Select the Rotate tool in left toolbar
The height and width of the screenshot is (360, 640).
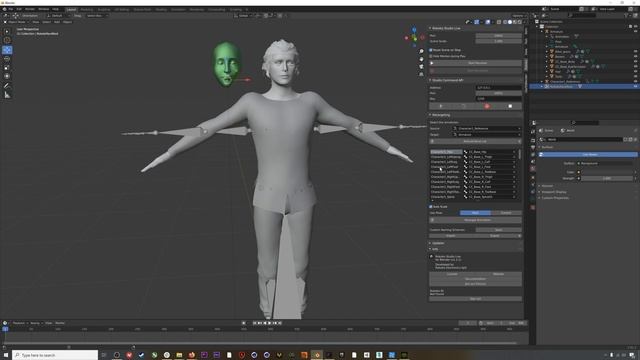pyautogui.click(x=7, y=58)
